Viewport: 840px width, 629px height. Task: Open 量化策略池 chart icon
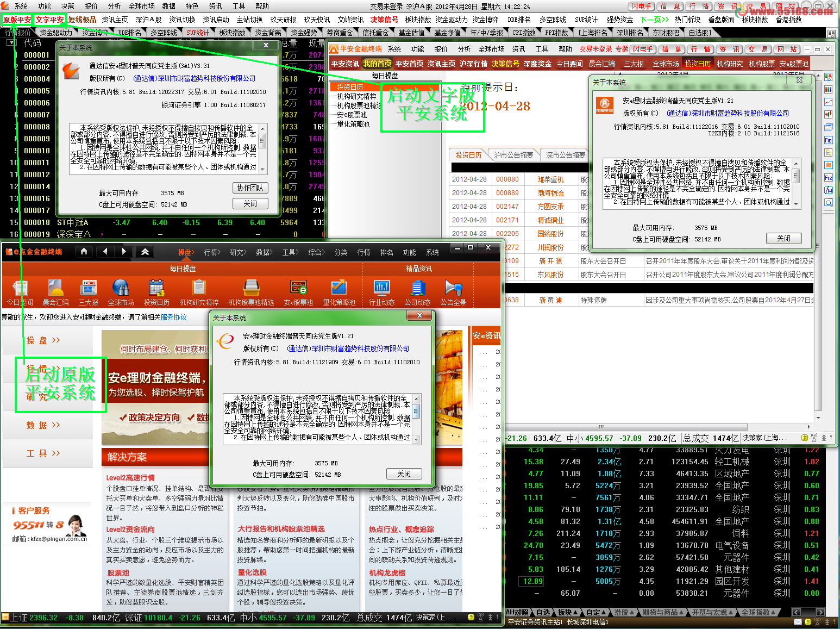(339, 288)
